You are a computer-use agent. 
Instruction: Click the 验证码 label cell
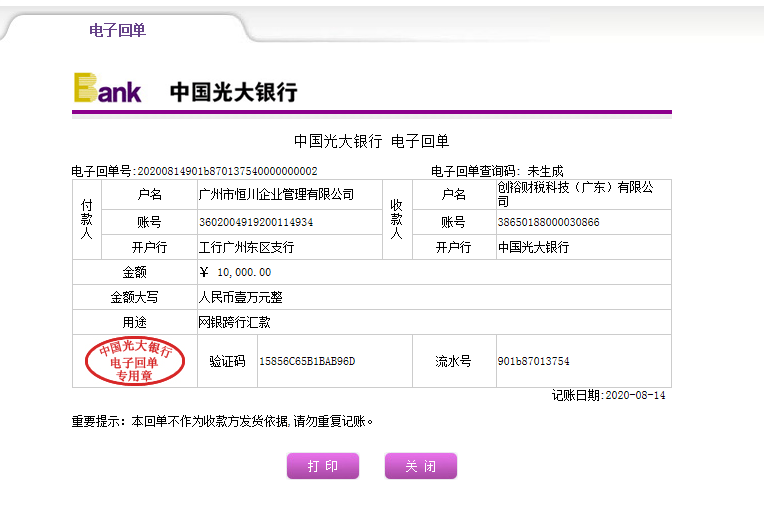point(227,361)
